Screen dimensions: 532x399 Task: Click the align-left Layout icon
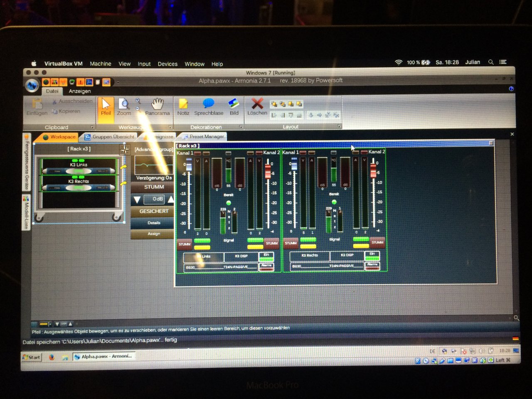tap(274, 115)
